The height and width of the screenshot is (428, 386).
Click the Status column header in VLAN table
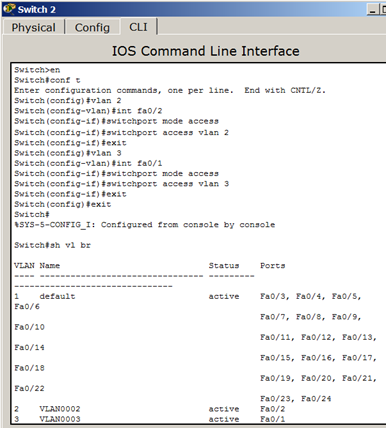[x=224, y=266]
